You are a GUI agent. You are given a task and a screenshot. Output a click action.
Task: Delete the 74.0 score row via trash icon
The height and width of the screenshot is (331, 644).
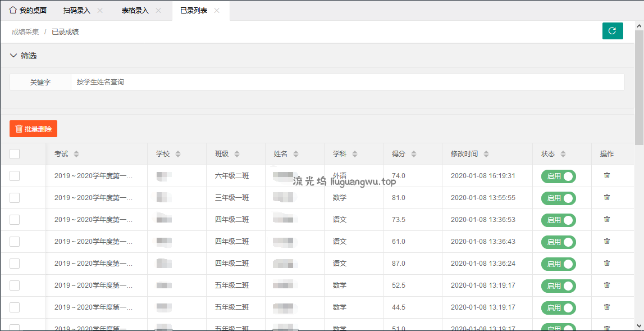(x=606, y=175)
